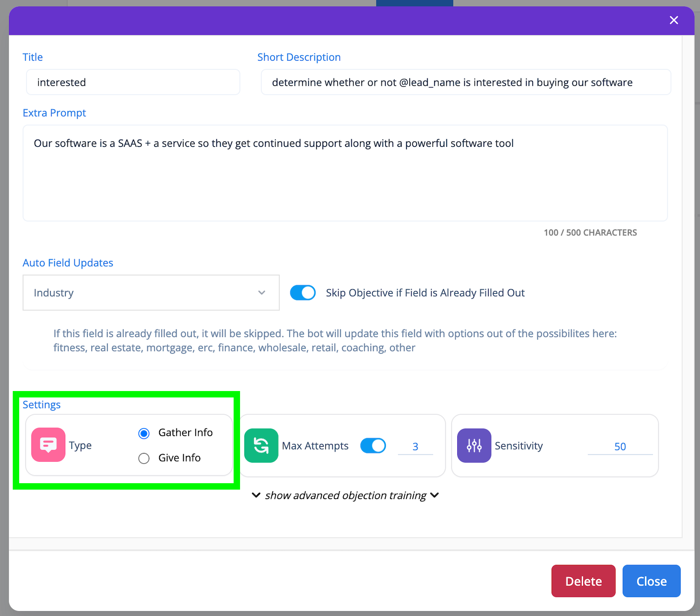
Task: Select the Gather Info radio button
Action: coord(144,433)
